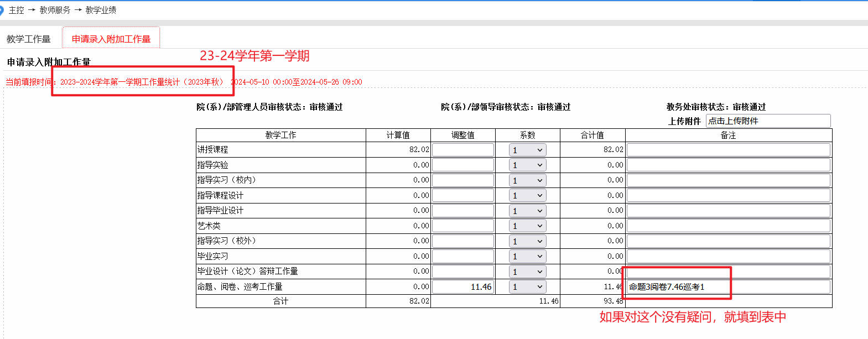The height and width of the screenshot is (339, 868).
Task: Click the 备注 field for 指导毕业设计
Action: click(x=729, y=211)
